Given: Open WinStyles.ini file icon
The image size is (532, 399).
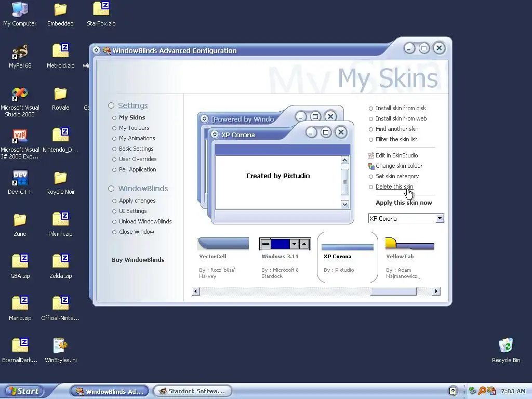Looking at the screenshot, I should coord(60,351).
